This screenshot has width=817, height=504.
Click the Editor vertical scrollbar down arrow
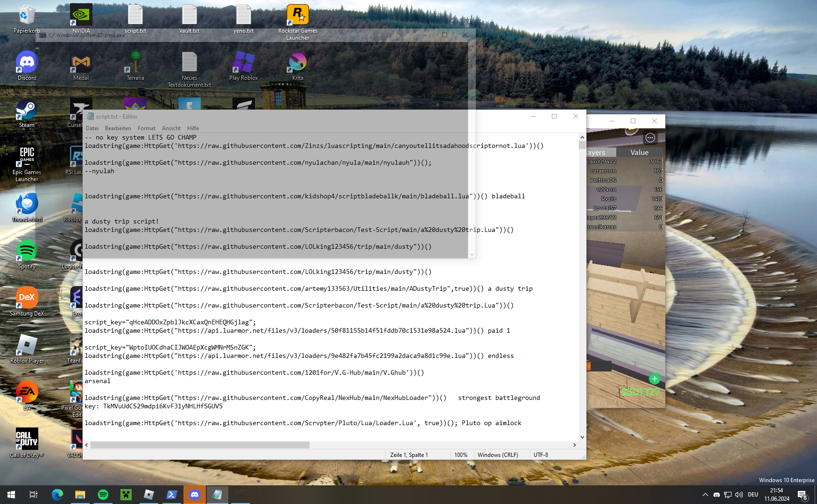[x=582, y=437]
